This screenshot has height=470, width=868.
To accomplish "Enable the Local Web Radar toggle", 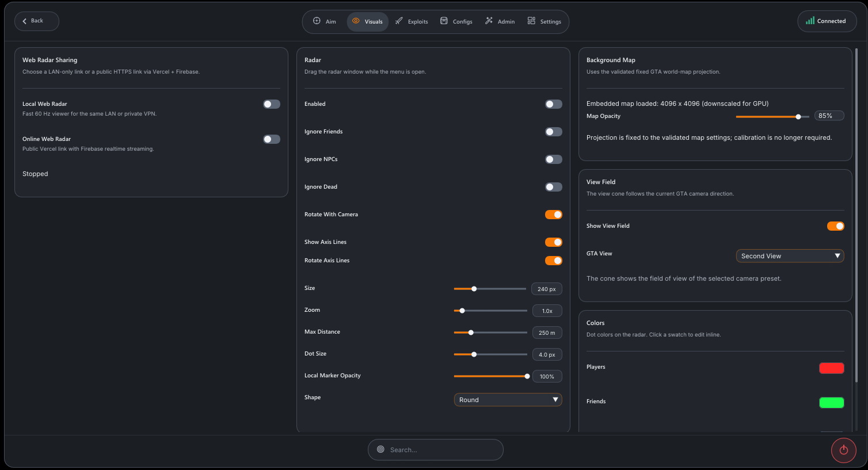I will 272,104.
